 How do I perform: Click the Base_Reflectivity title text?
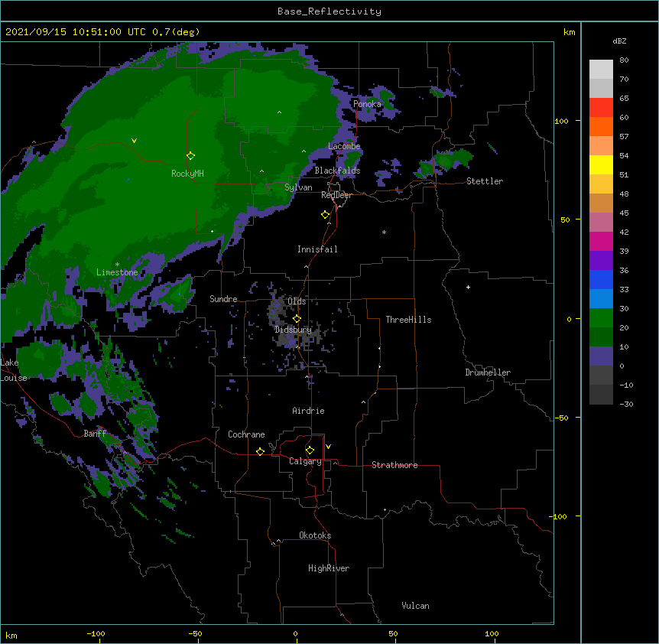(329, 11)
